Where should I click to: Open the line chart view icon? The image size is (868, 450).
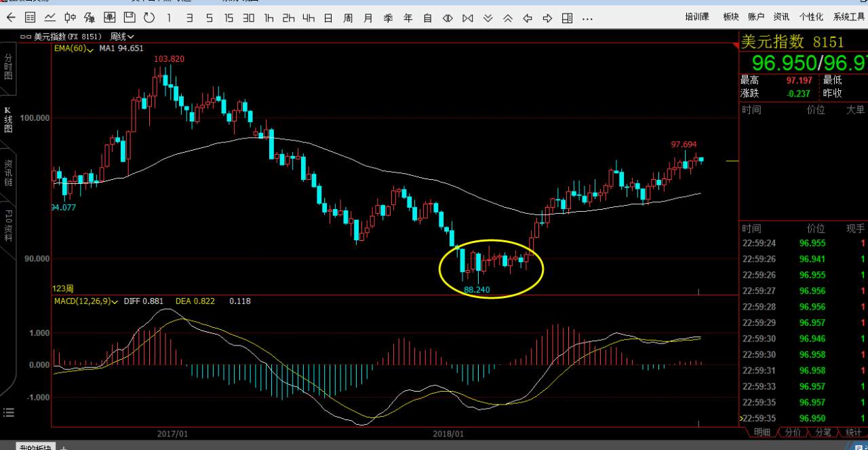click(50, 18)
